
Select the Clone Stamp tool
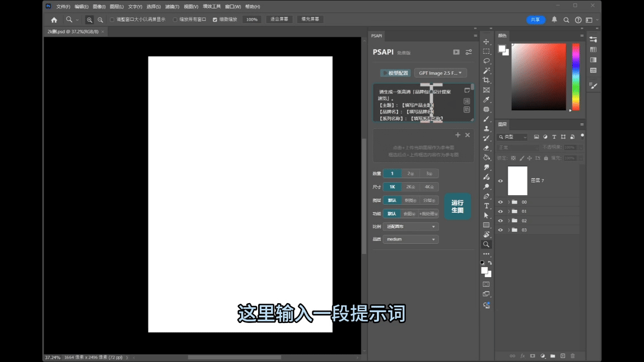486,128
